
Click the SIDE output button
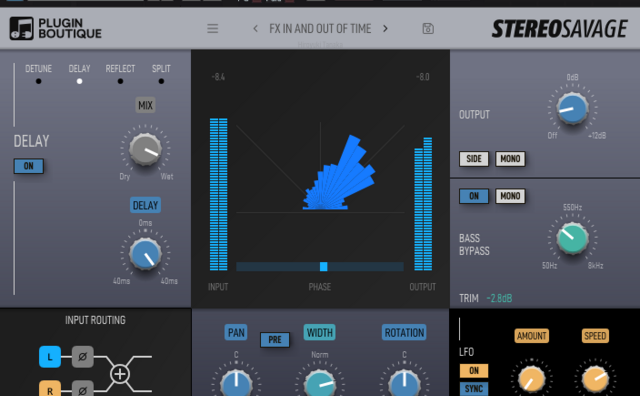[474, 159]
